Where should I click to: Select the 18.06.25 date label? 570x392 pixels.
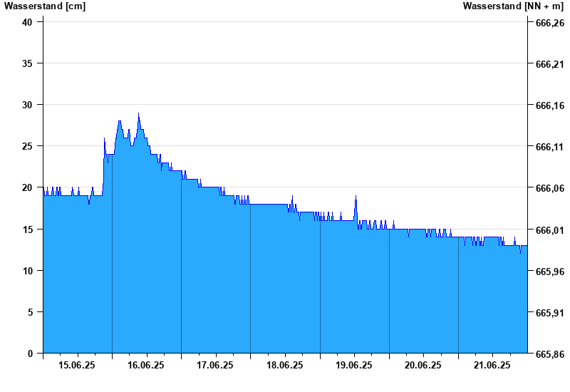point(285,366)
